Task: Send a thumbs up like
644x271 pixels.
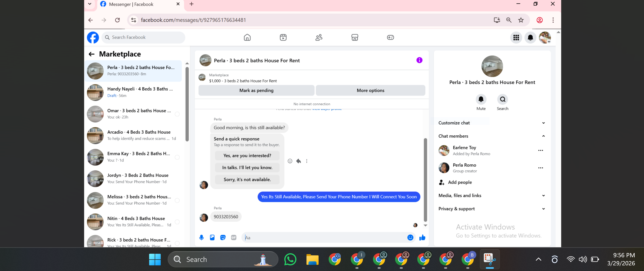Action: (x=422, y=238)
